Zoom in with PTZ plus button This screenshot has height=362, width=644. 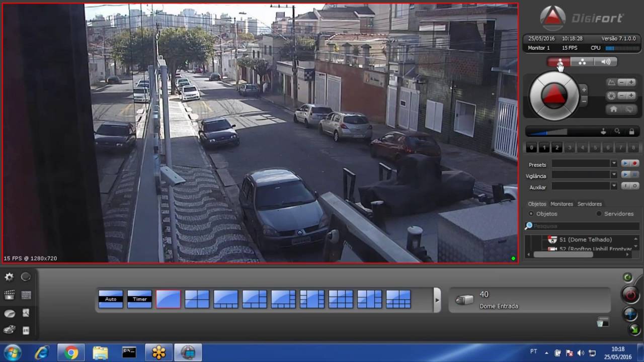(584, 89)
